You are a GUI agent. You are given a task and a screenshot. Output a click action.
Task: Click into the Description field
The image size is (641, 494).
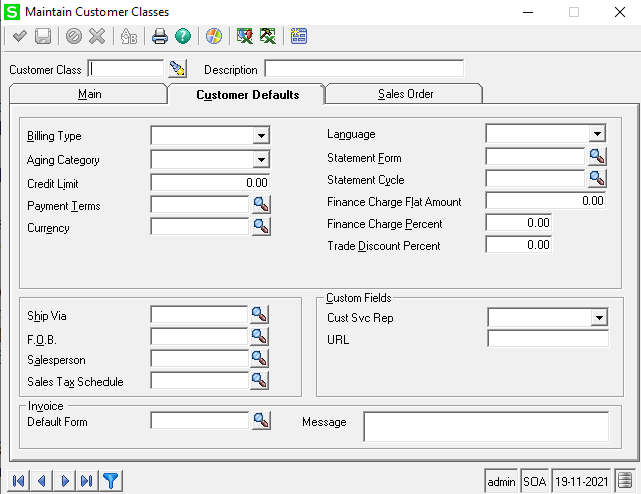point(364,69)
